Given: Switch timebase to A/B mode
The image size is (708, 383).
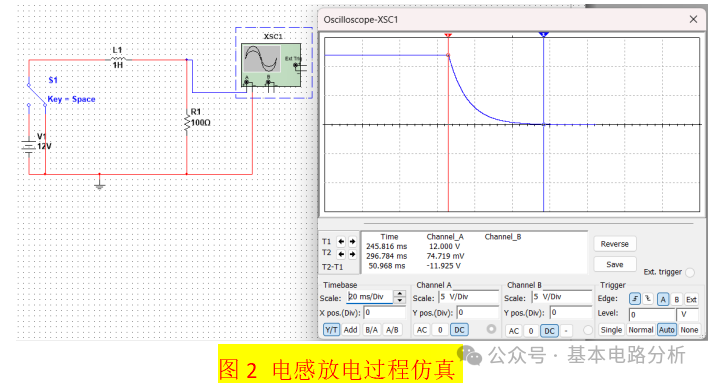Looking at the screenshot, I should pos(392,330).
